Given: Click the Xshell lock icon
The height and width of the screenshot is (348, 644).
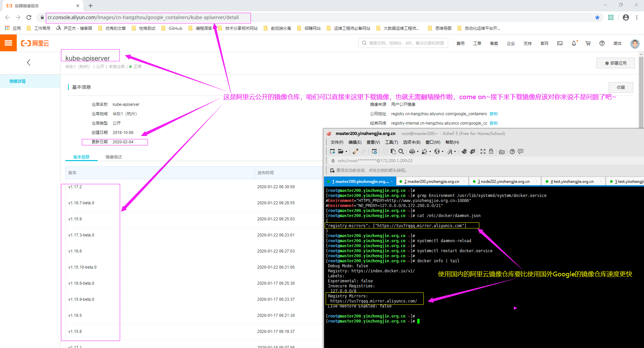Looking at the screenshot, I should click(x=491, y=151).
